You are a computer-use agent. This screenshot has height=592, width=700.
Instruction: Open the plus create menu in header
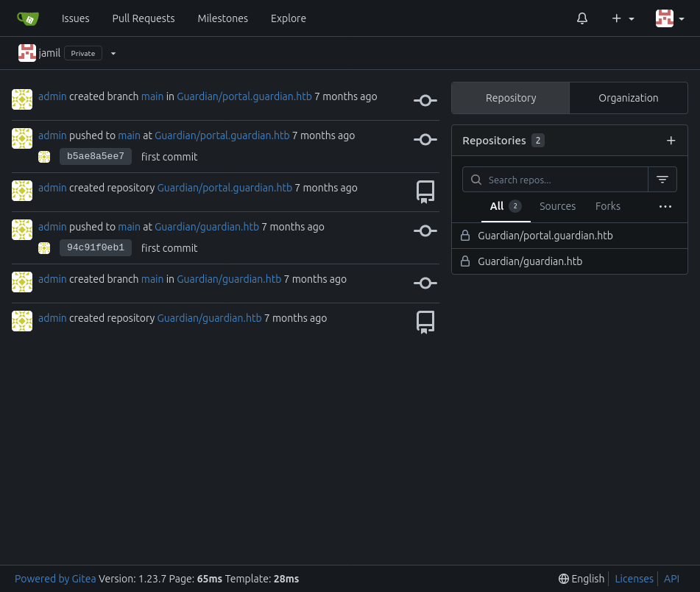pyautogui.click(x=623, y=18)
